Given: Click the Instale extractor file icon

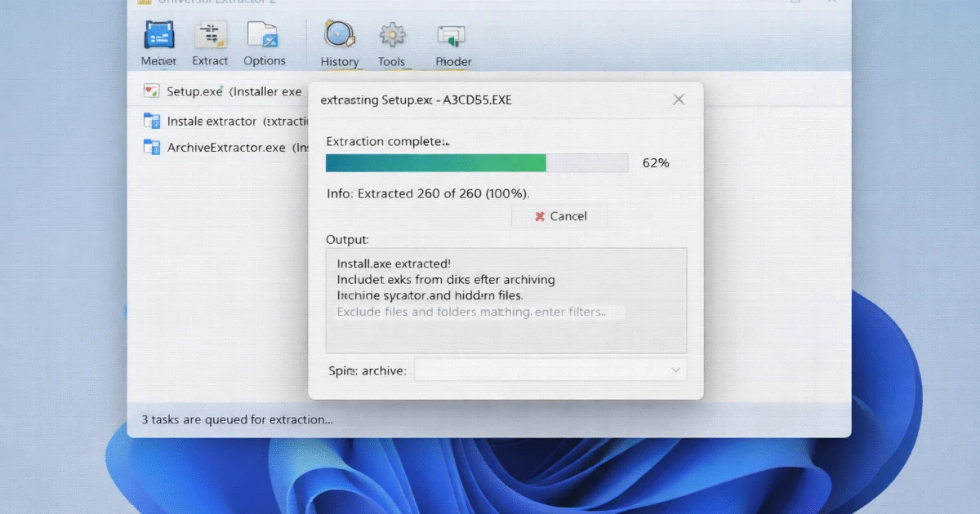Looking at the screenshot, I should pos(151,121).
